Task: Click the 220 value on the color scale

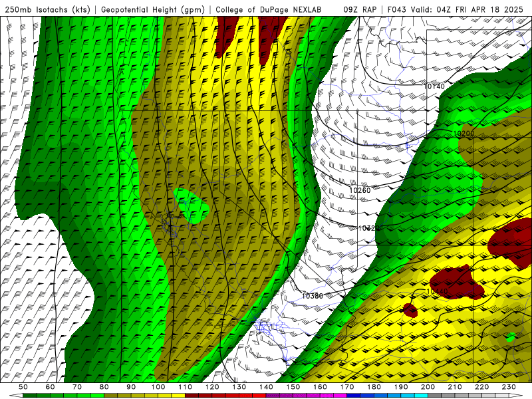Action: [x=481, y=387]
